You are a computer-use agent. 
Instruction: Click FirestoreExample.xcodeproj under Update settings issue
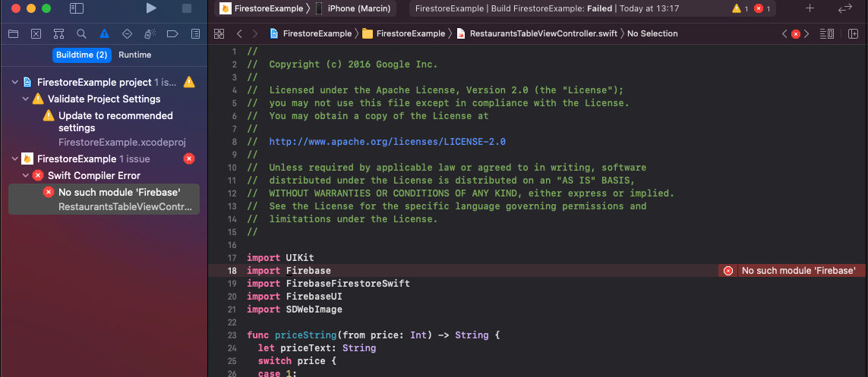[x=122, y=142]
